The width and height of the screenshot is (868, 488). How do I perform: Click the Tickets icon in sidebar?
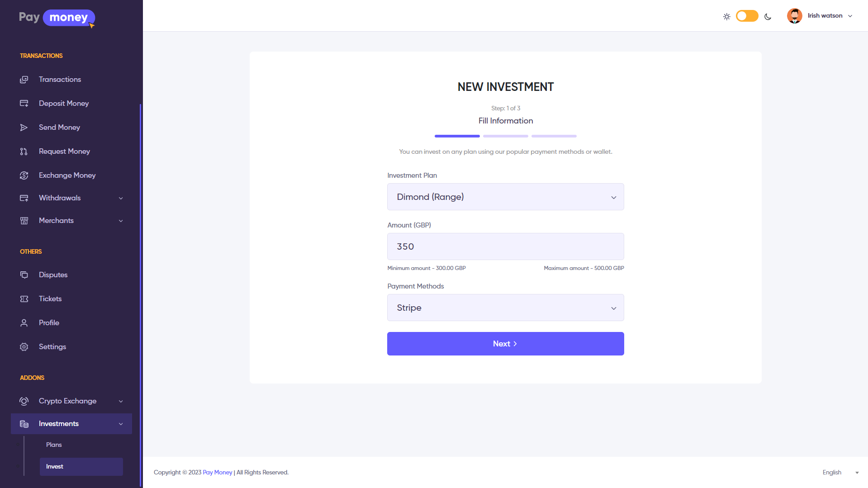[x=24, y=299]
